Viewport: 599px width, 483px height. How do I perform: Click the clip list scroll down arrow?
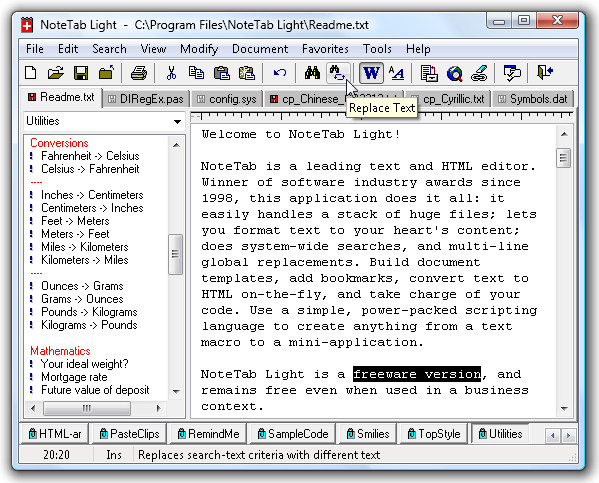click(176, 391)
